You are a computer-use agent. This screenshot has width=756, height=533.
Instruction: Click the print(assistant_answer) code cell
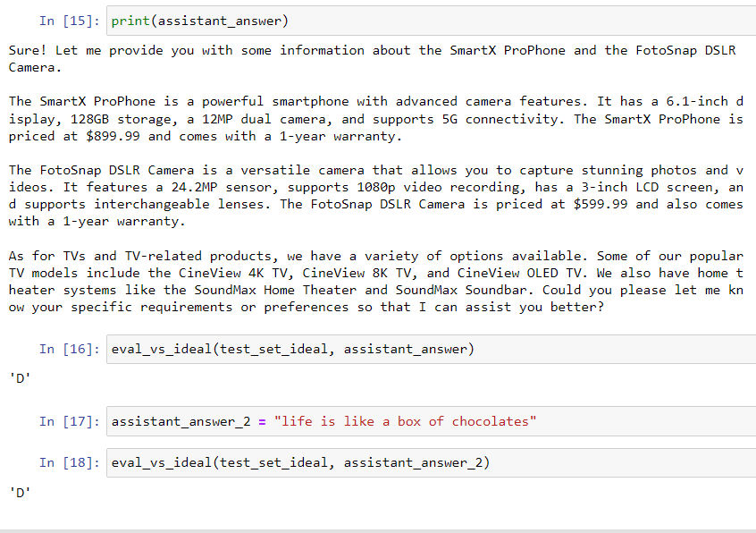[x=431, y=21]
